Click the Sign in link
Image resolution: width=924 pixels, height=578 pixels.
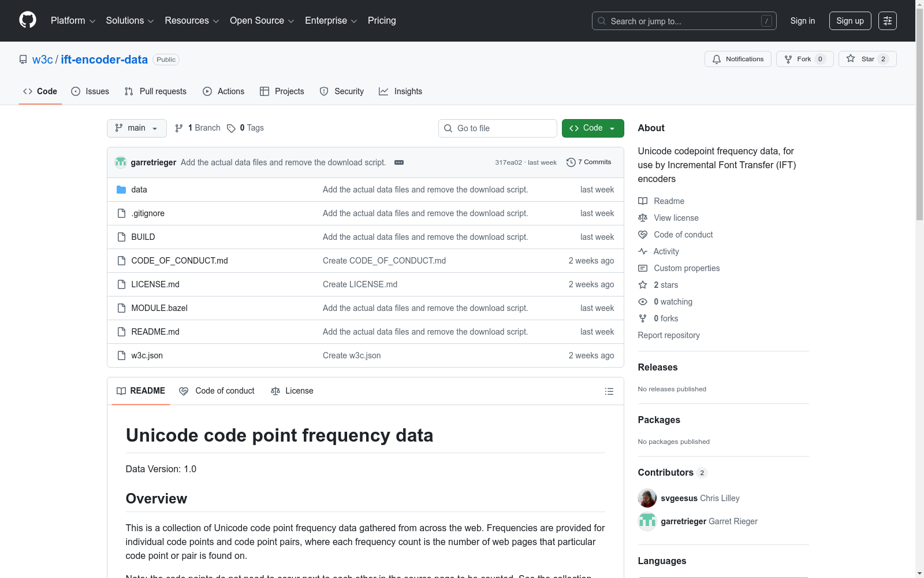pyautogui.click(x=803, y=21)
